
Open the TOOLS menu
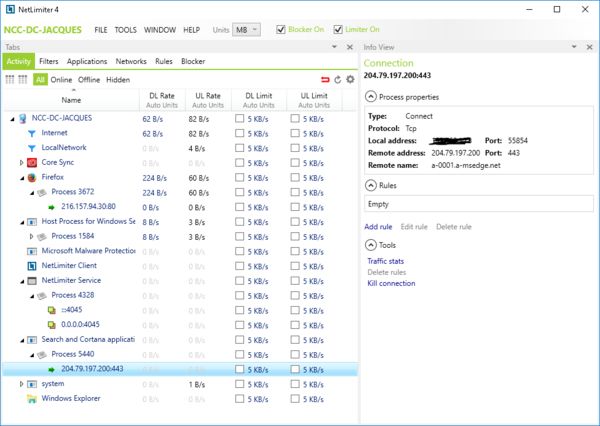tap(126, 30)
